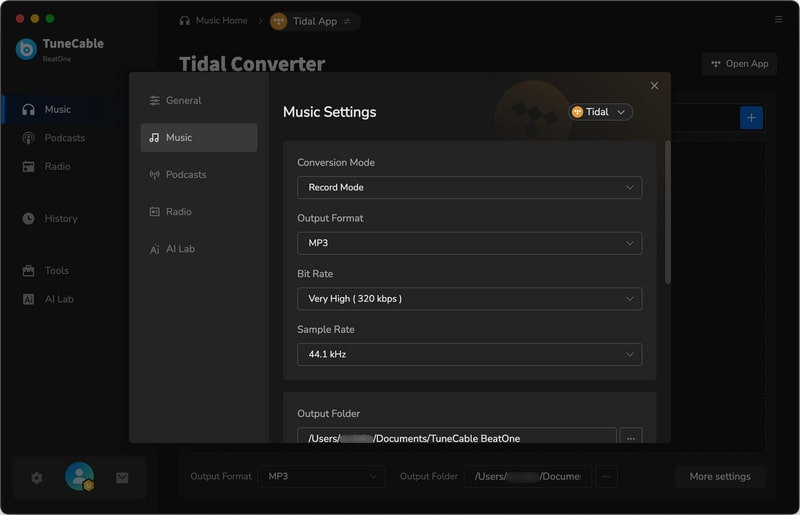The height and width of the screenshot is (515, 800).
Task: Open the mail envelope icon
Action: coord(122,478)
